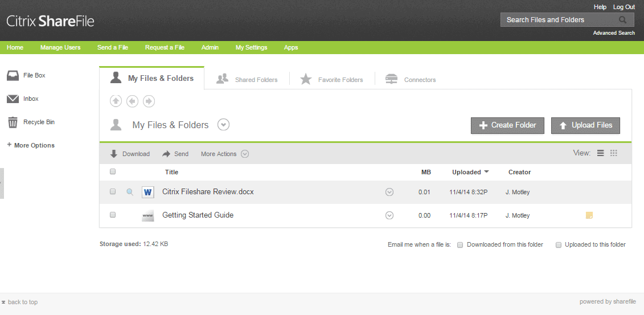The image size is (644, 315).
Task: Open the Advanced Search link
Action: tap(614, 33)
